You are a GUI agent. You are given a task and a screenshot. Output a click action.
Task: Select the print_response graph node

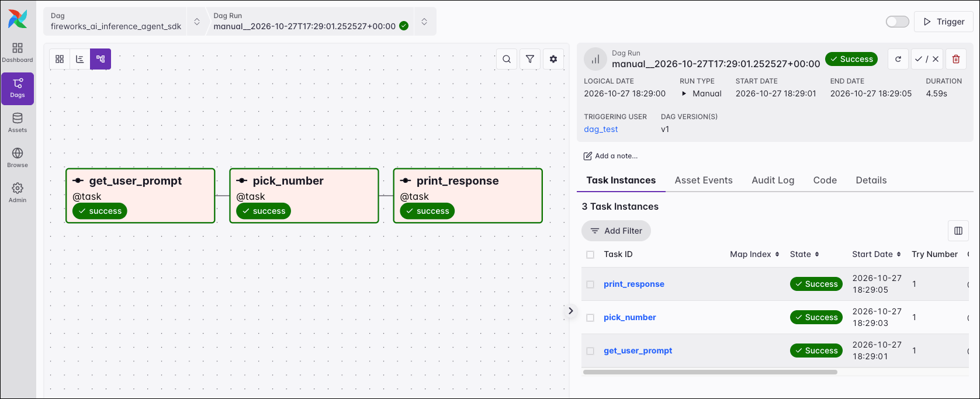pos(468,196)
